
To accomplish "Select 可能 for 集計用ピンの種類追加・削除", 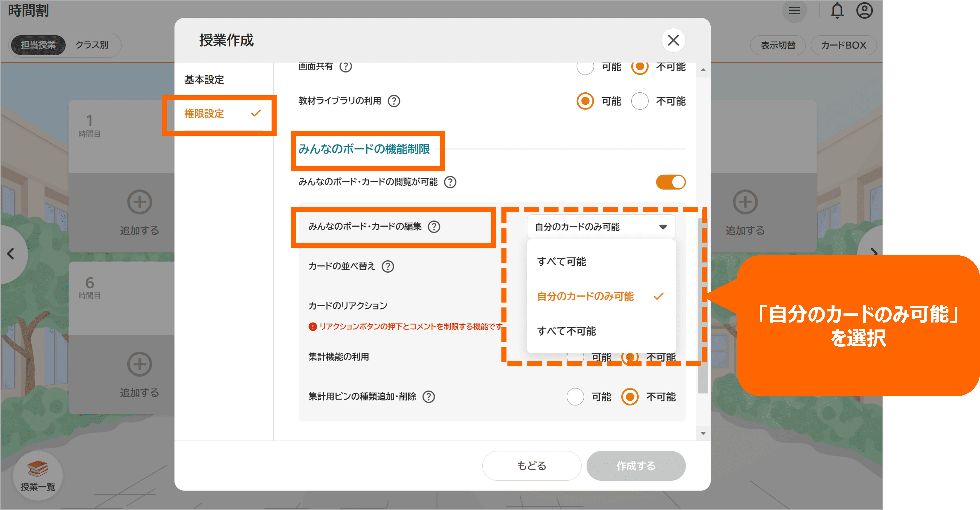I will tap(575, 397).
